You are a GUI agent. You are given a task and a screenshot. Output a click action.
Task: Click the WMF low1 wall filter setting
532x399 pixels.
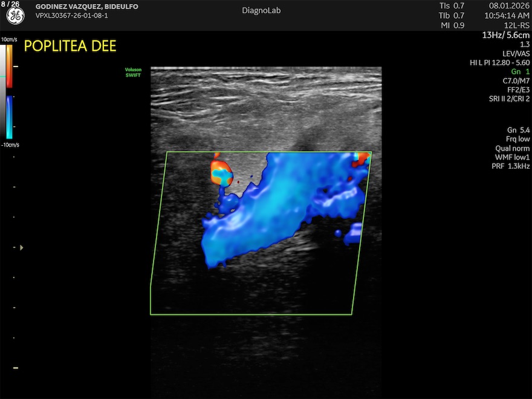[511, 157]
